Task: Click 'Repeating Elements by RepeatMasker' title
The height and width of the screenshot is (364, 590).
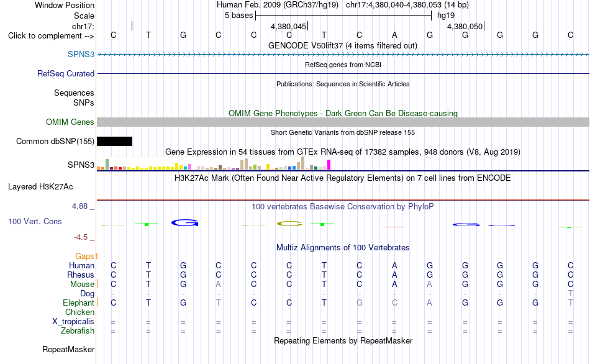Action: pos(343,340)
